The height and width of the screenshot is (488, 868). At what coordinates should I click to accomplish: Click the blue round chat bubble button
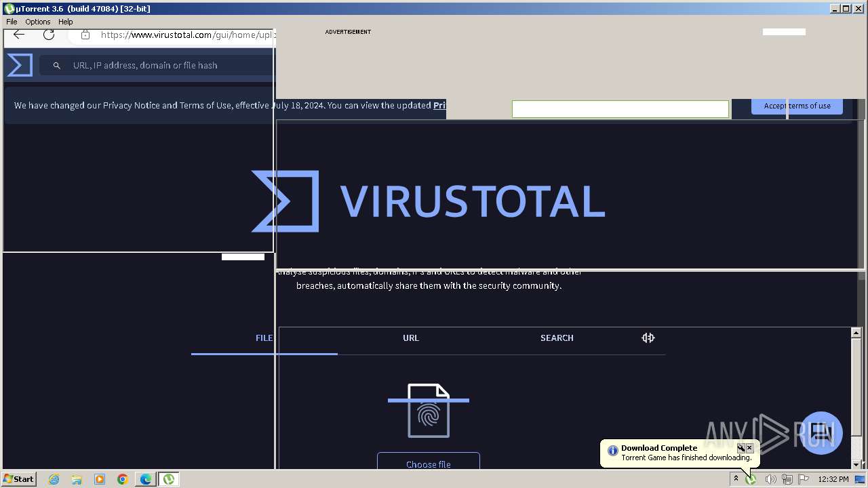[821, 432]
